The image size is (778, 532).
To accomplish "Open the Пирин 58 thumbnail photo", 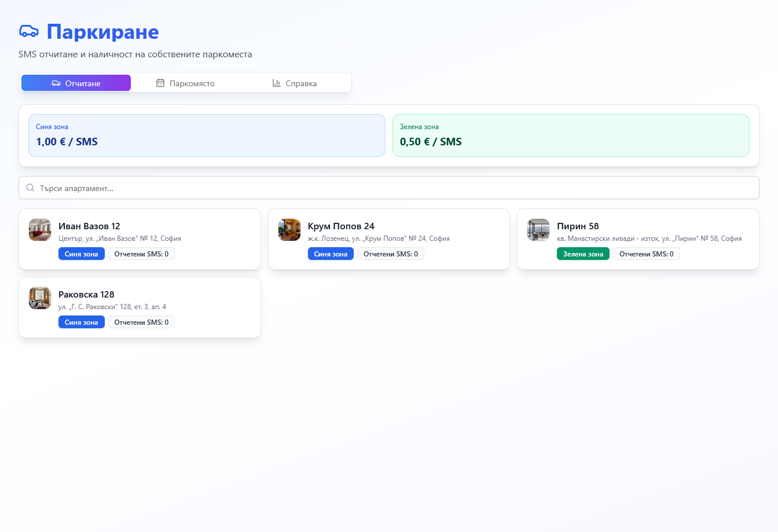I will coord(538,230).
